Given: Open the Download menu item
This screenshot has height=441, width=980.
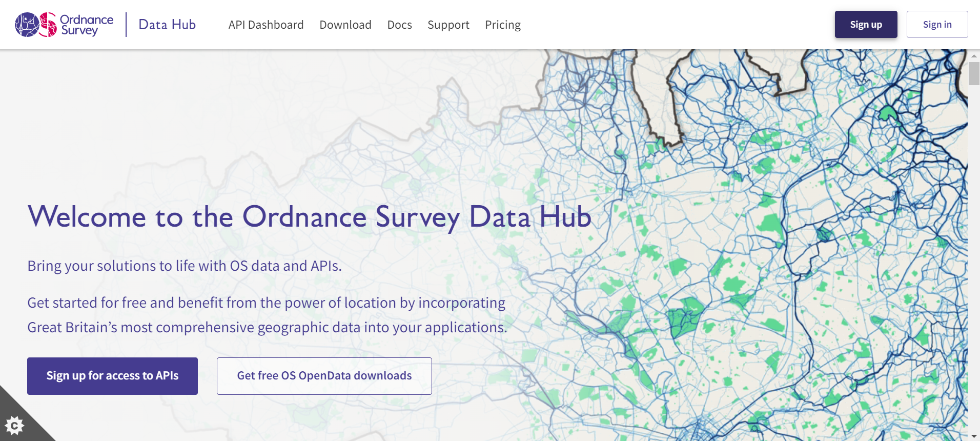Looking at the screenshot, I should coord(345,25).
